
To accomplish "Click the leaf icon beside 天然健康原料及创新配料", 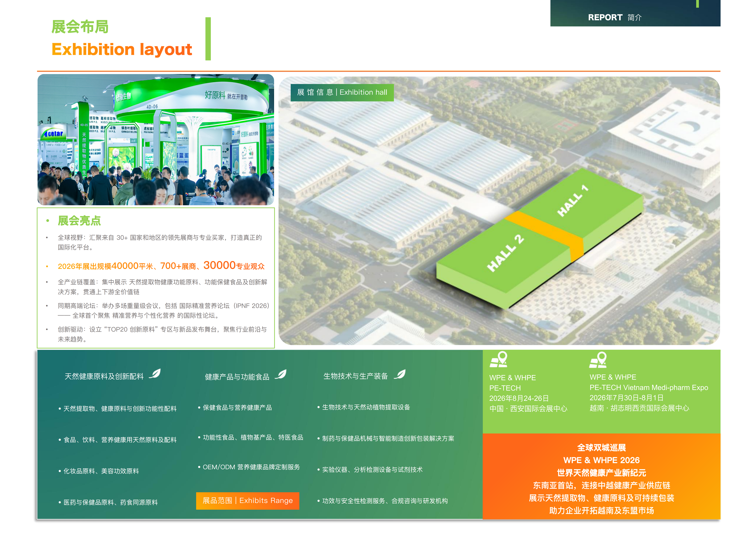I will [155, 374].
